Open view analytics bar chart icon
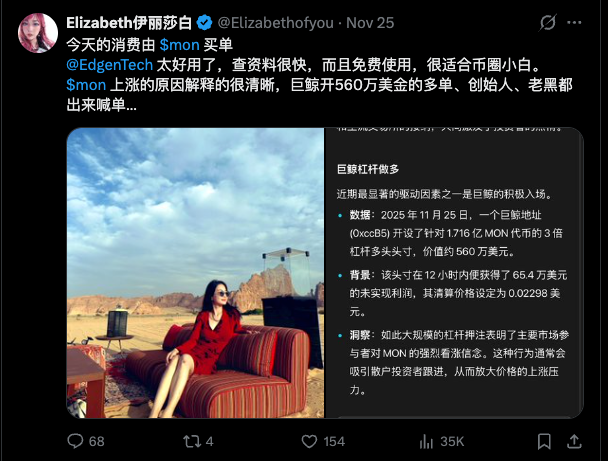 point(426,441)
